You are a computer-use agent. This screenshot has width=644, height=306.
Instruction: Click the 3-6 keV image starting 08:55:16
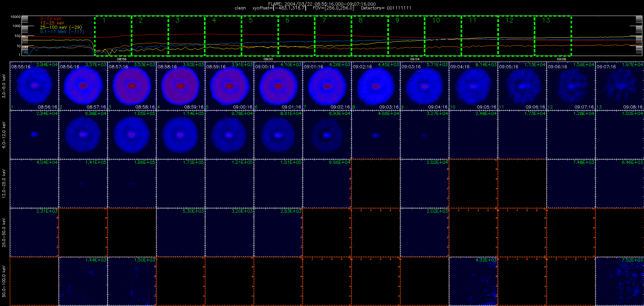[x=34, y=86]
